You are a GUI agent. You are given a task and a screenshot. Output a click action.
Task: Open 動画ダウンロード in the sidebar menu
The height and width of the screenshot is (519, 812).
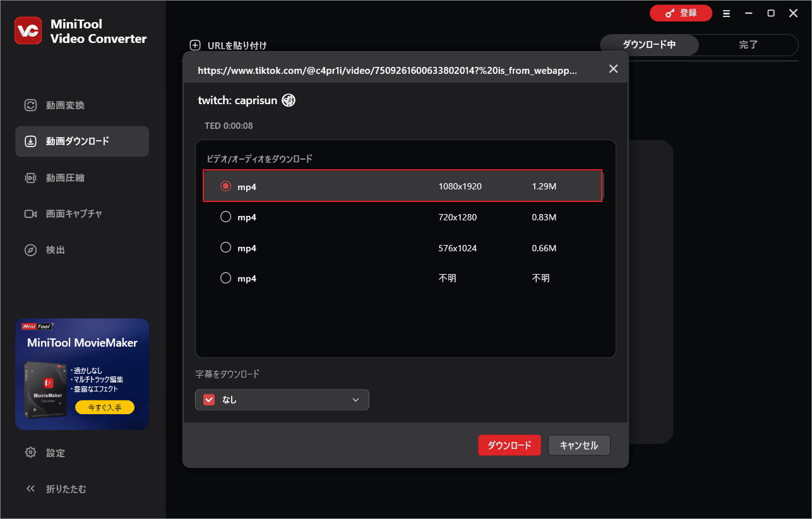point(82,141)
